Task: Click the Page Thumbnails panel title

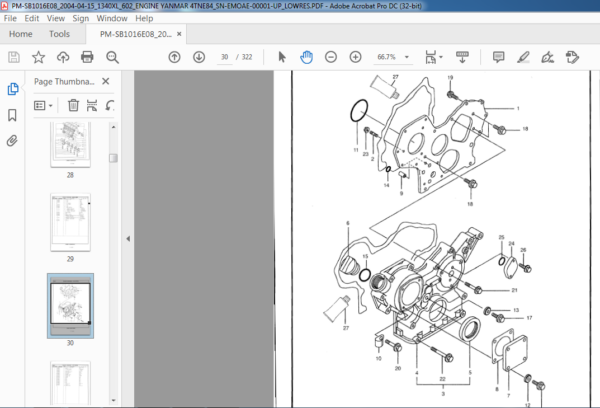Action: [64, 82]
